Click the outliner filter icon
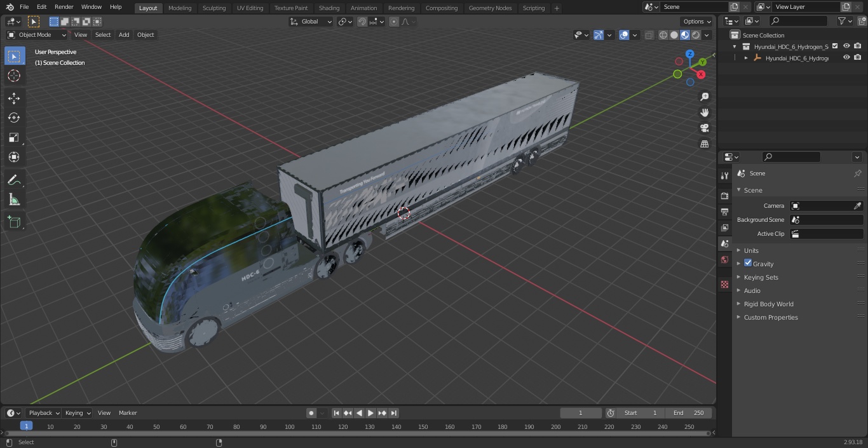The width and height of the screenshot is (868, 448). click(844, 21)
